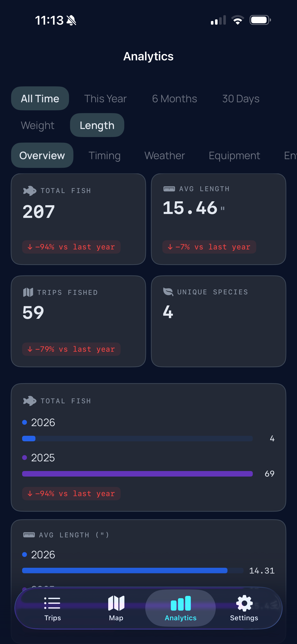
Task: Filter analytics to This Year
Action: (x=105, y=99)
